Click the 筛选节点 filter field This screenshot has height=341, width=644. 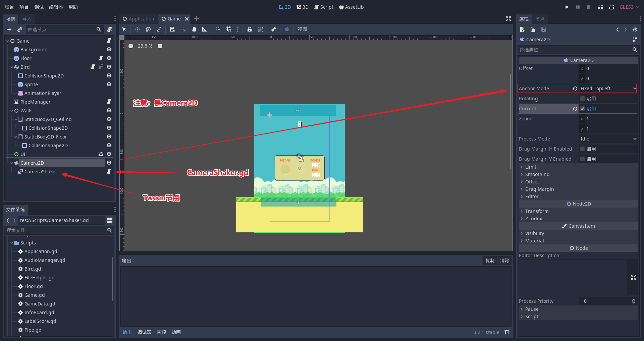click(x=65, y=30)
